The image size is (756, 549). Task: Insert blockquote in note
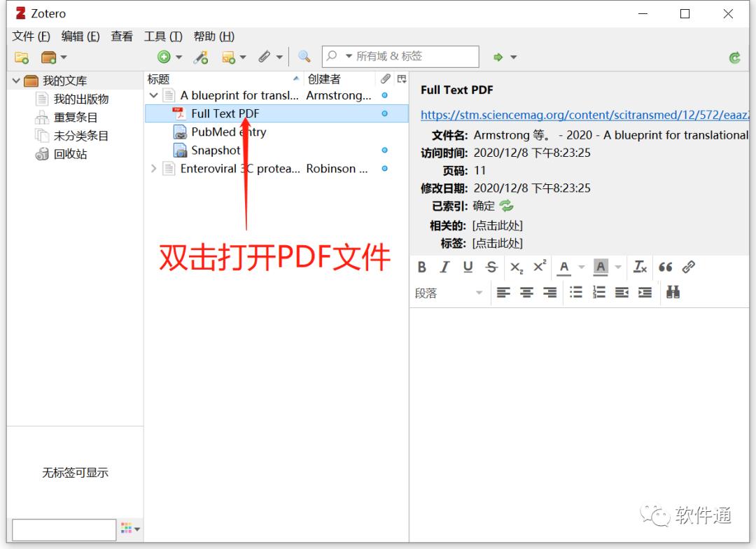(x=666, y=267)
